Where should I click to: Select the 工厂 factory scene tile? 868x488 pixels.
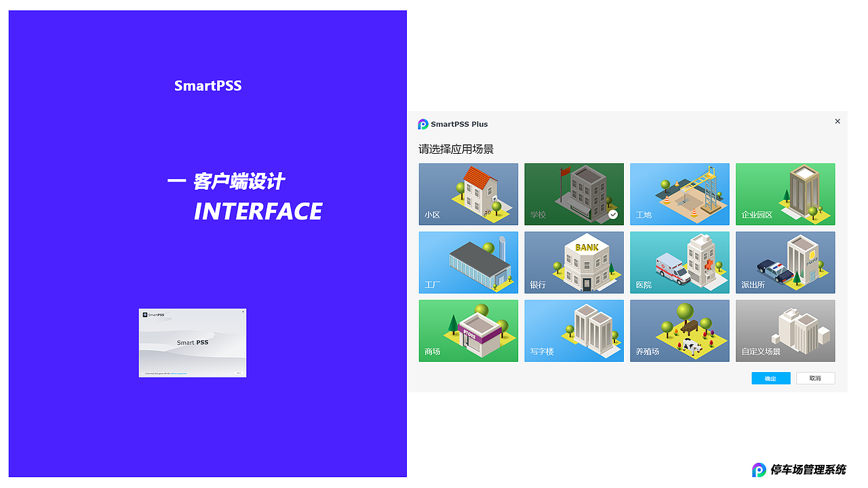pyautogui.click(x=468, y=262)
